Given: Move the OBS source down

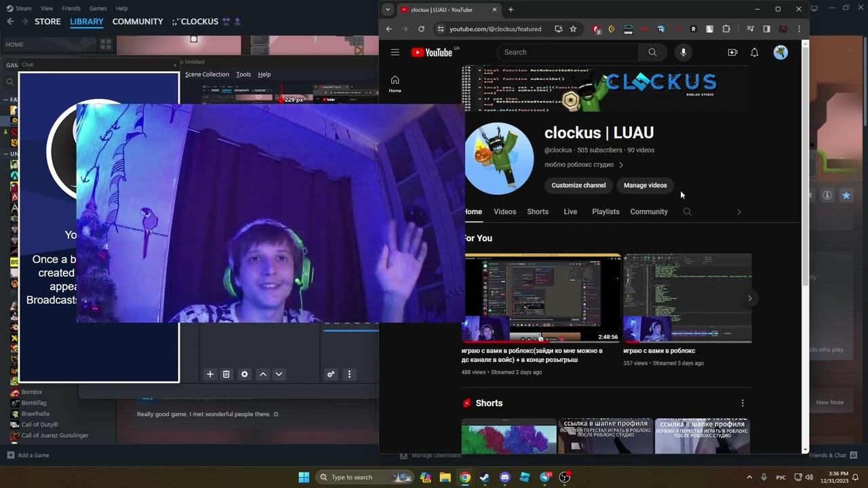Looking at the screenshot, I should 279,374.
